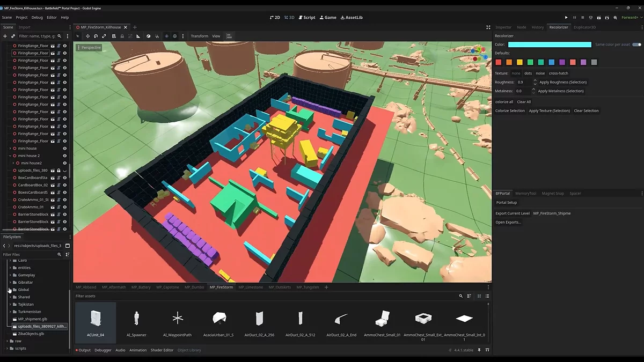Expand the Gameplay folder in FileSystem
644x362 pixels.
pyautogui.click(x=10, y=275)
